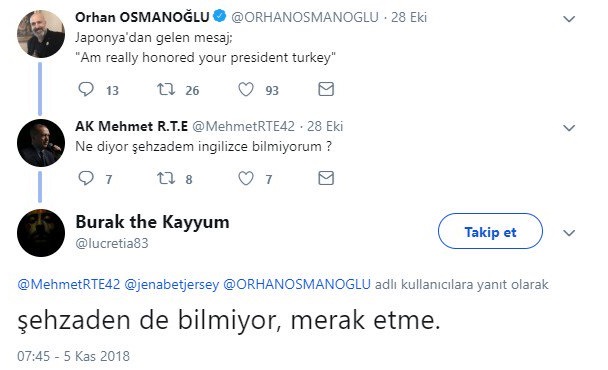Screen dimensions: 608x370
Task: Follow Burak the Kayyum with Takip et
Action: [490, 231]
